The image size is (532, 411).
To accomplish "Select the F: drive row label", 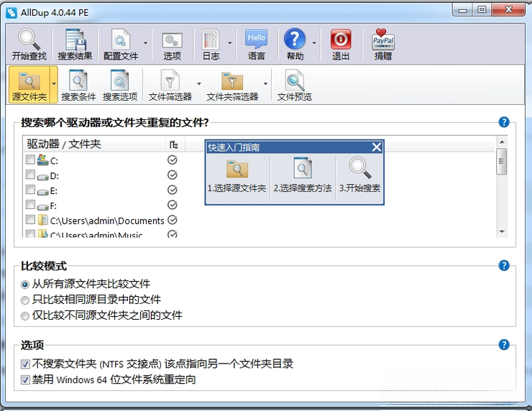I will coord(53,206).
